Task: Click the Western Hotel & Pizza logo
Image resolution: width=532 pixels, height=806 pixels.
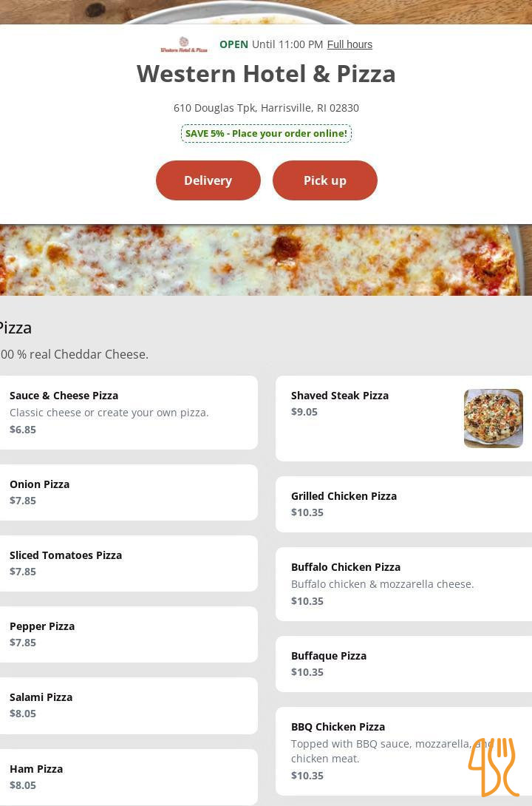Action: [184, 44]
